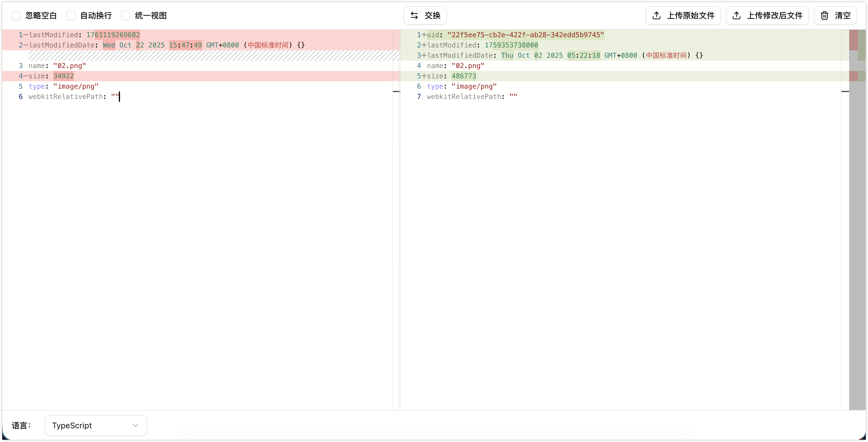The image size is (868, 442).
Task: Click the trash can clear icon
Action: [824, 15]
